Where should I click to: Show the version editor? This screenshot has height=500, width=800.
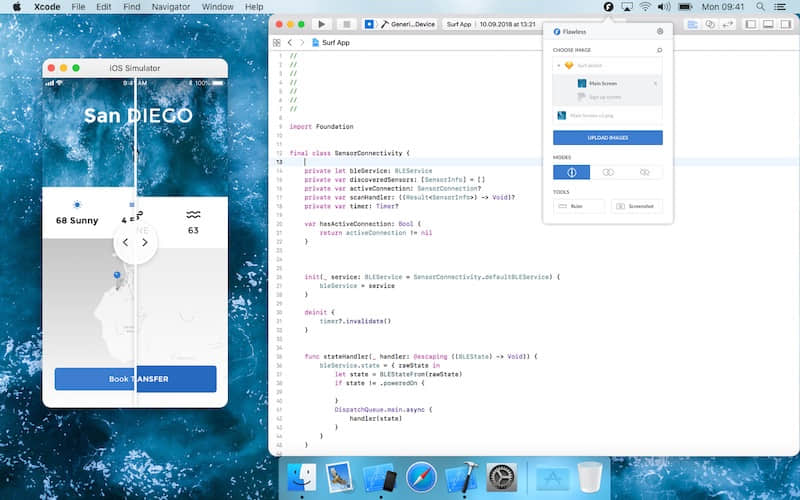coord(727,24)
